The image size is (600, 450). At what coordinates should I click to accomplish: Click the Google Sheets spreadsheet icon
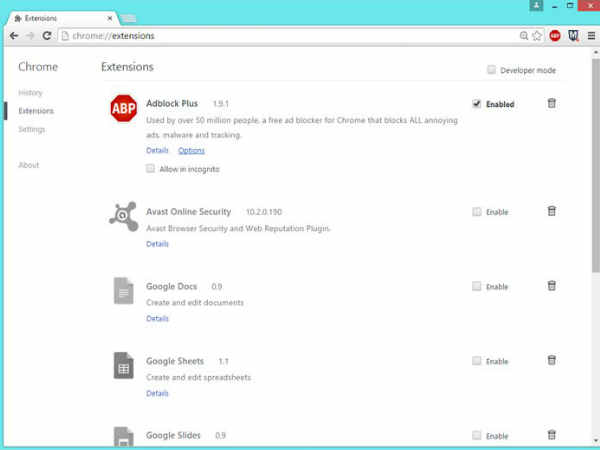(124, 365)
